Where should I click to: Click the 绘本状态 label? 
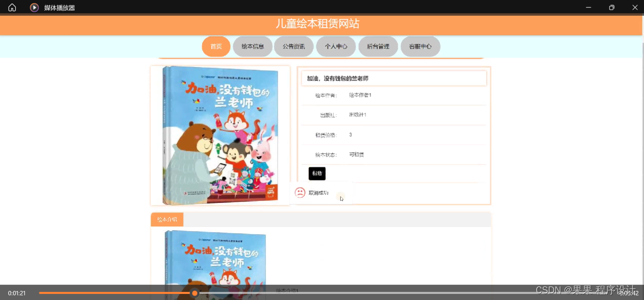click(326, 155)
